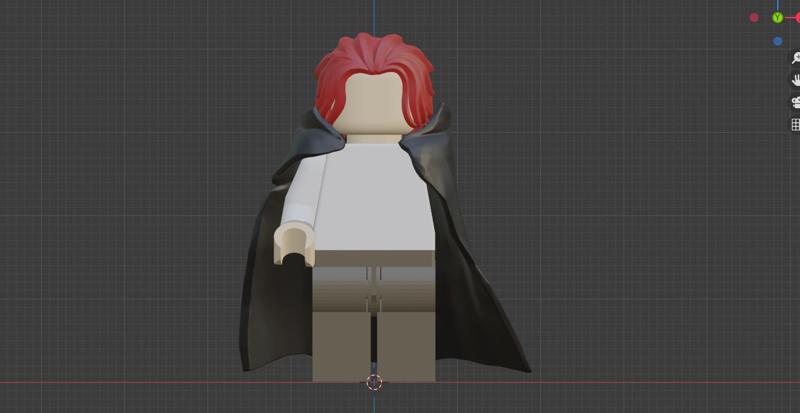Toggle the camera view icon
Image resolution: width=800 pixels, height=413 pixels.
[795, 102]
